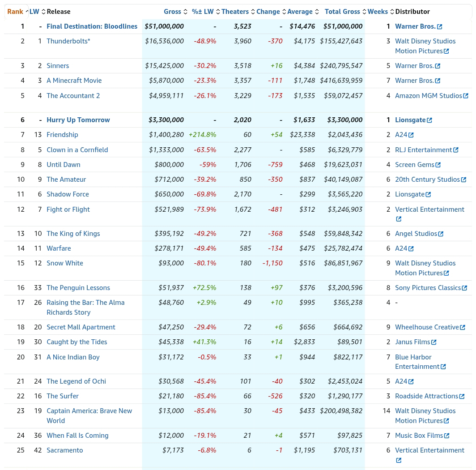Open external link icon beside Angel Studios
The height and width of the screenshot is (470, 476).
tap(441, 234)
